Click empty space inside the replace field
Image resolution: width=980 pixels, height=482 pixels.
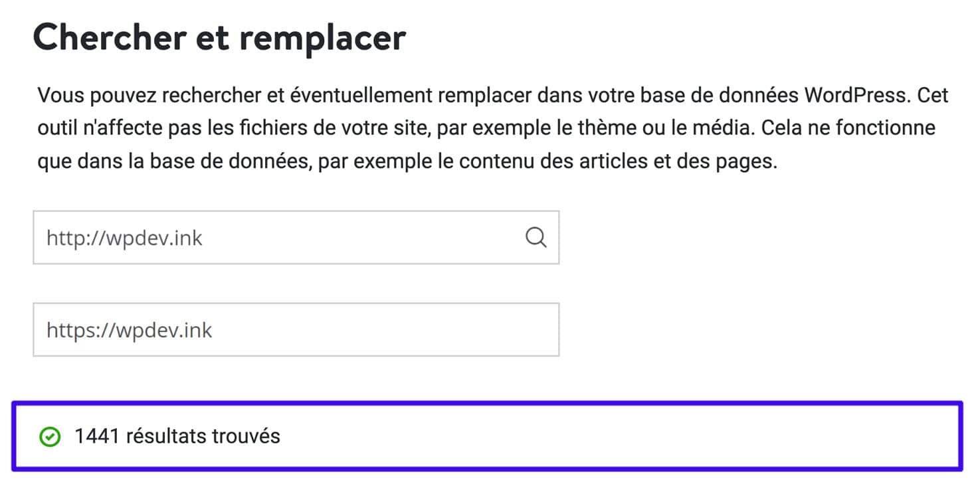(399, 330)
